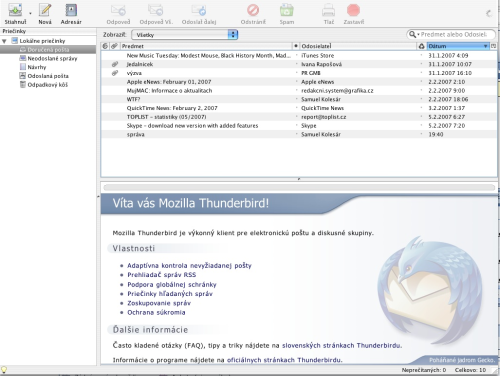This screenshot has height=376, width=500.
Task: Toggle read status dot on Jedalnicek message
Action: (296, 63)
